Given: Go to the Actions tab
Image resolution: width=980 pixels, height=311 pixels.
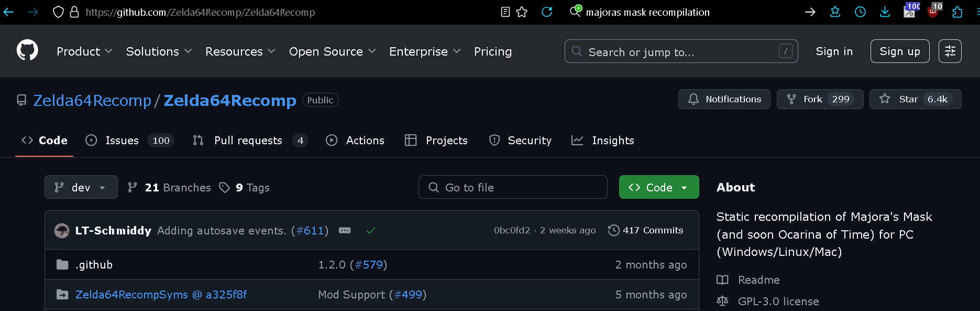Looking at the screenshot, I should 355,141.
